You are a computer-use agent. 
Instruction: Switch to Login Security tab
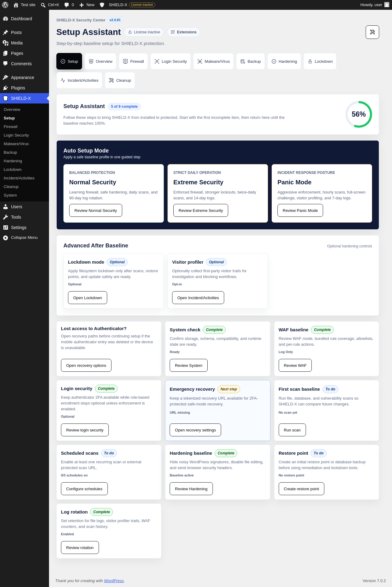(171, 62)
